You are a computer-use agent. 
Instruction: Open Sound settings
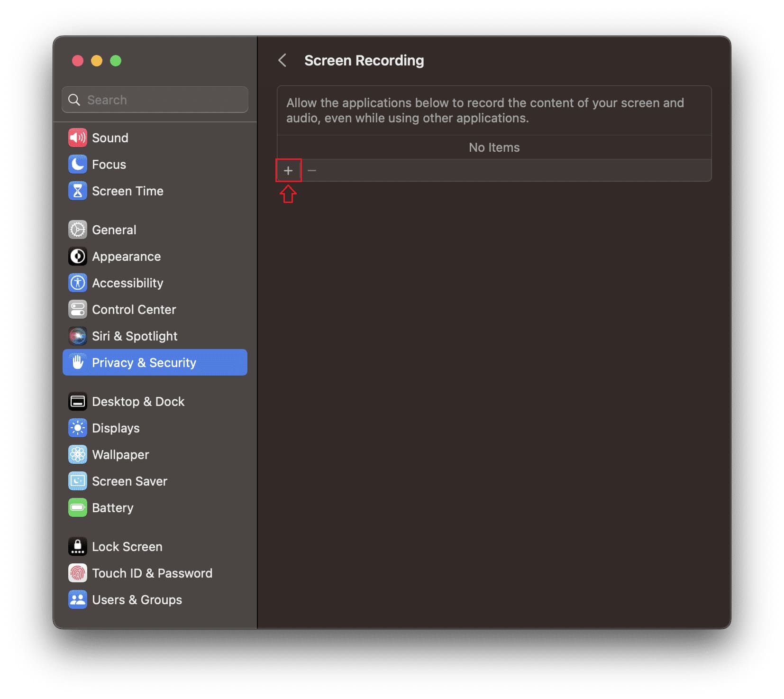point(110,138)
